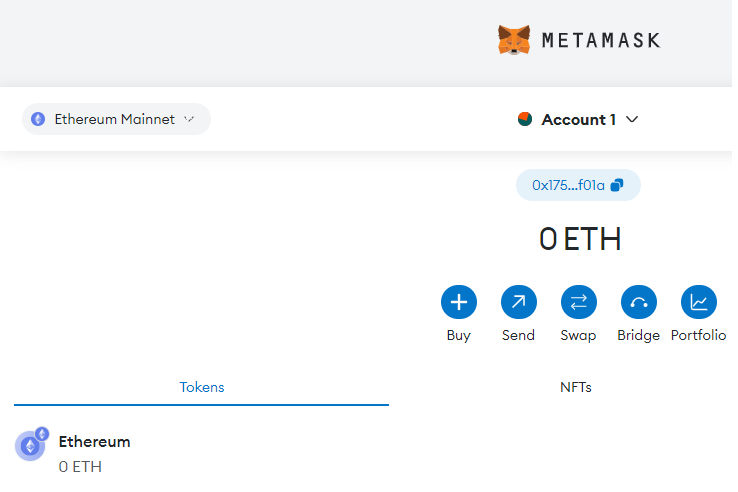The height and width of the screenshot is (492, 738).
Task: Click the Ethereum network logo icon
Action: click(x=38, y=119)
